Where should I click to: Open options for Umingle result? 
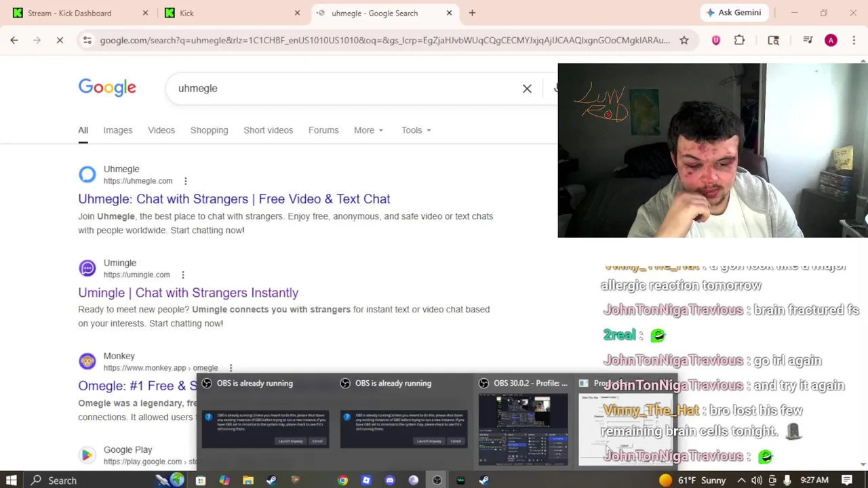[182, 274]
